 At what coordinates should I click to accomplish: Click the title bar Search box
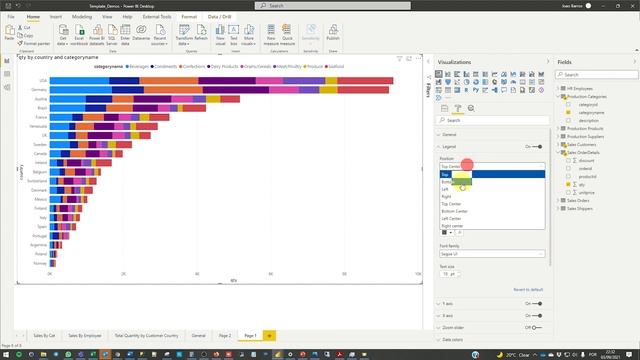click(333, 5)
